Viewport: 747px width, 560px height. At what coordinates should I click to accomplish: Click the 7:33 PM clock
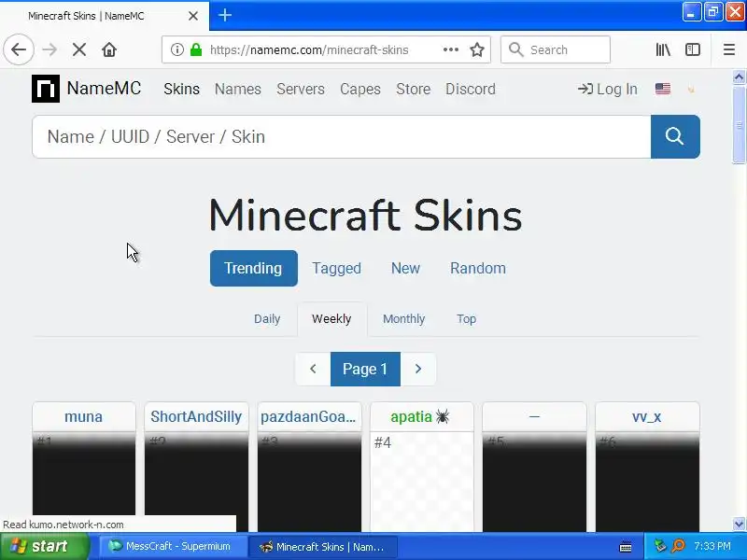tap(712, 546)
